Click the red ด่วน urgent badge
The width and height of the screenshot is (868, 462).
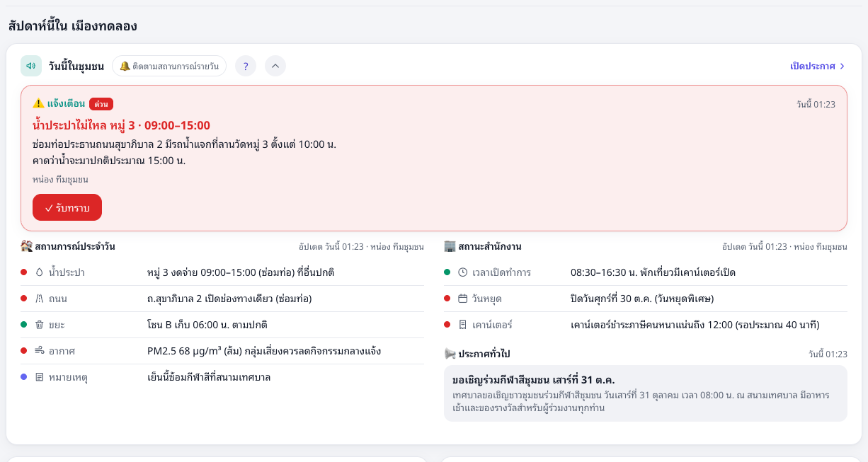tap(101, 104)
